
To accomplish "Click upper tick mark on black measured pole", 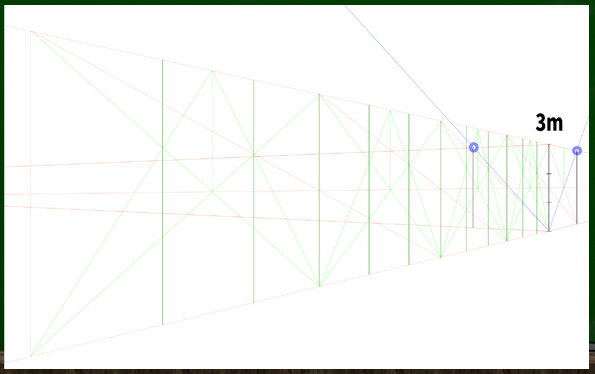I will (x=549, y=173).
